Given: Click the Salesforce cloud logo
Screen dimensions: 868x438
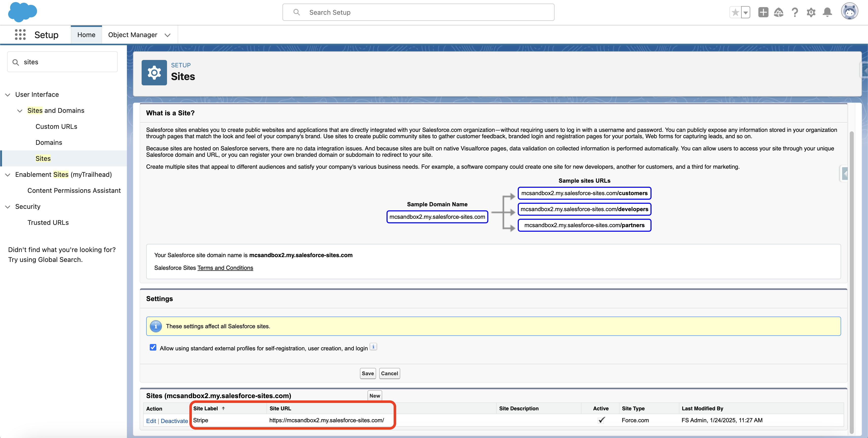Looking at the screenshot, I should 22,12.
